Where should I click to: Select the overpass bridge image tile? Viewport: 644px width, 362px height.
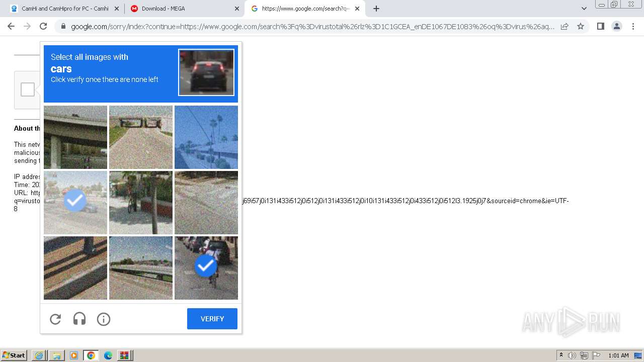[x=75, y=137]
